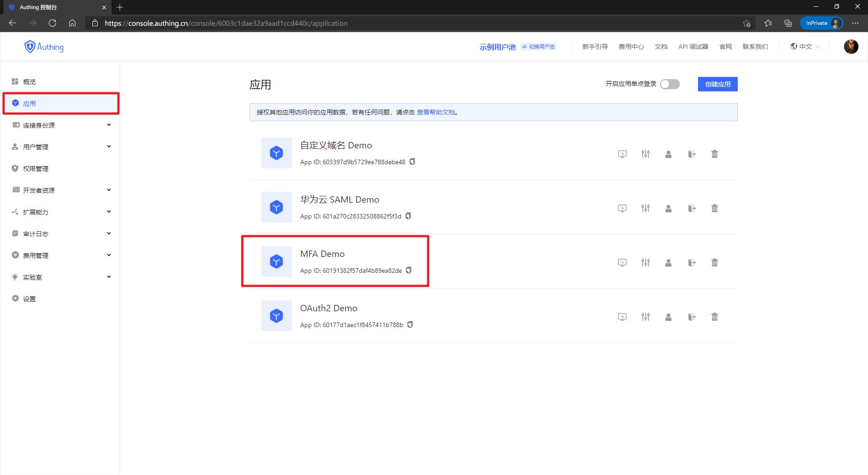Open the 设置 settings sidebar item
The image size is (868, 475).
(x=61, y=299)
